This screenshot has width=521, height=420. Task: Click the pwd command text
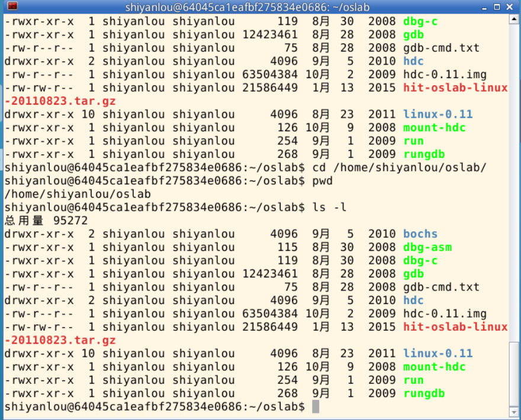point(323,180)
